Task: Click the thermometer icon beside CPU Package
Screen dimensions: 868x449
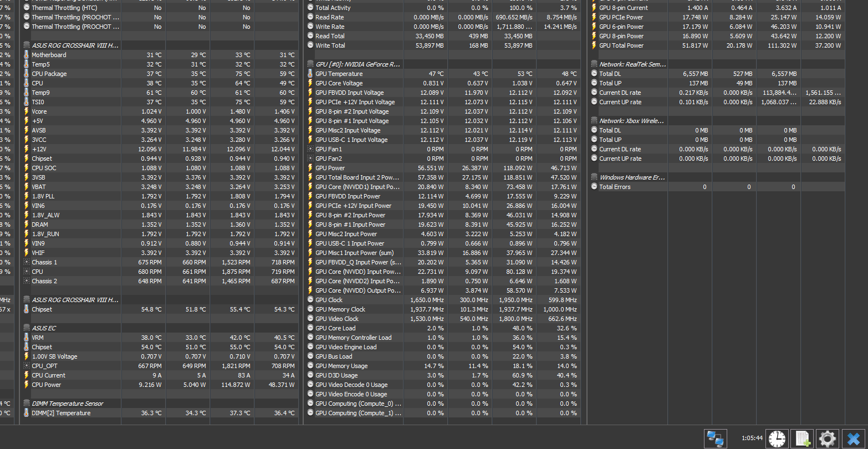Action: pos(27,74)
